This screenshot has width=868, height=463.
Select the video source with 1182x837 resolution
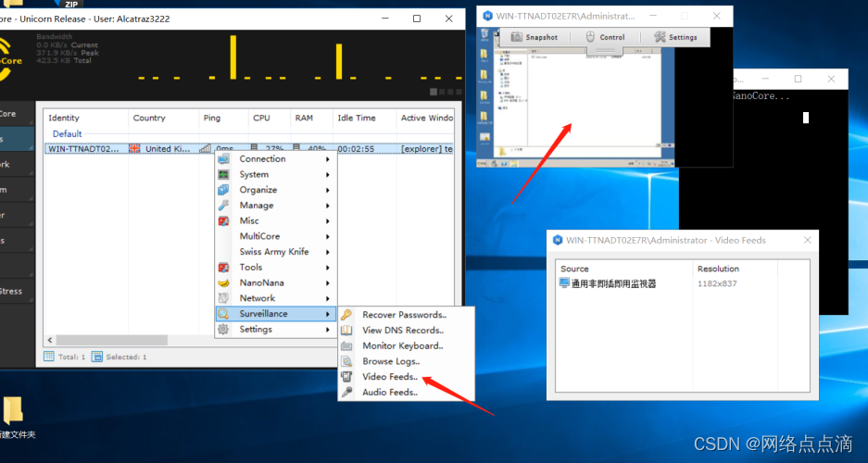666,283
